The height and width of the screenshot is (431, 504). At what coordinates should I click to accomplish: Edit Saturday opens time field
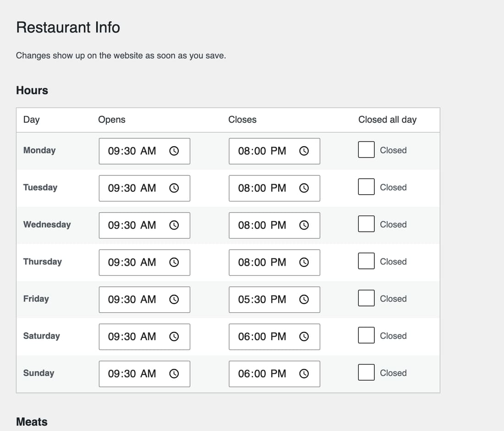pyautogui.click(x=144, y=337)
